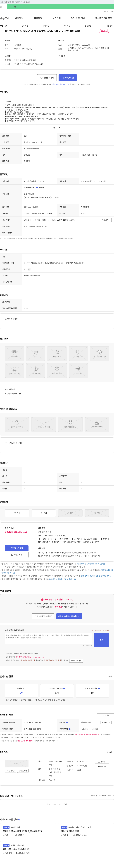Open the info icon beside 취업알선기관 알선
Screen dimensions: 114x868
pos(64,688)
